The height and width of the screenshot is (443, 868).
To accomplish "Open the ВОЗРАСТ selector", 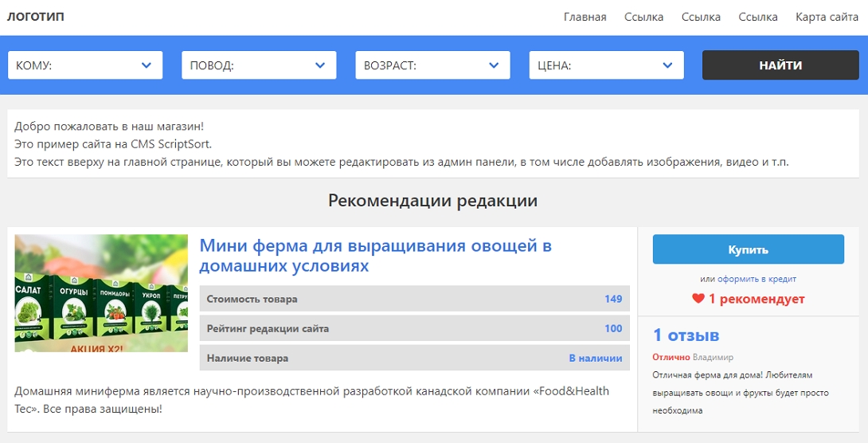I will (432, 65).
